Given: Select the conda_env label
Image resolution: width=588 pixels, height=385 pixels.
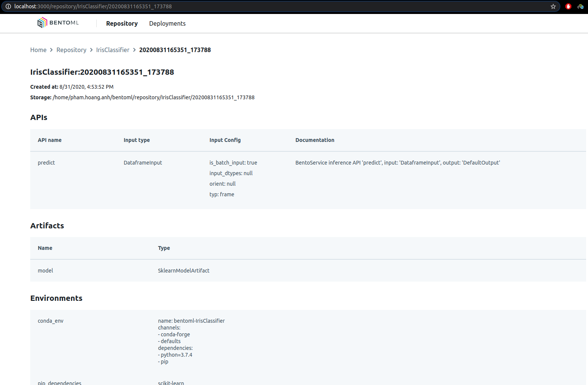Looking at the screenshot, I should 51,321.
